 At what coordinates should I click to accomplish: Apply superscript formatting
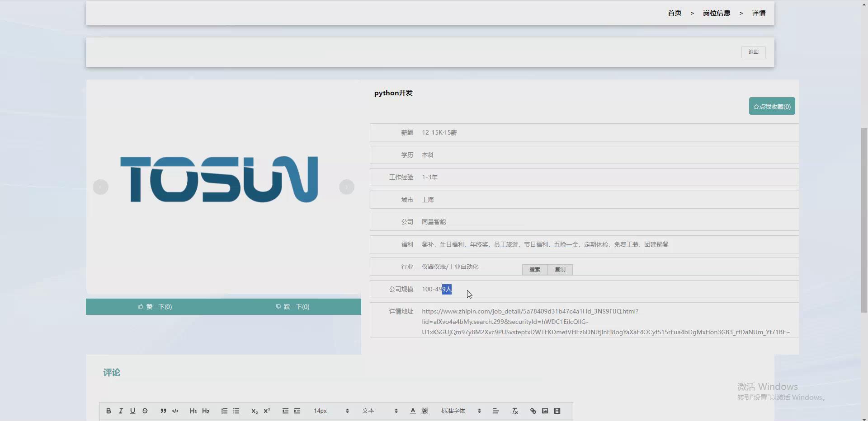pyautogui.click(x=267, y=411)
